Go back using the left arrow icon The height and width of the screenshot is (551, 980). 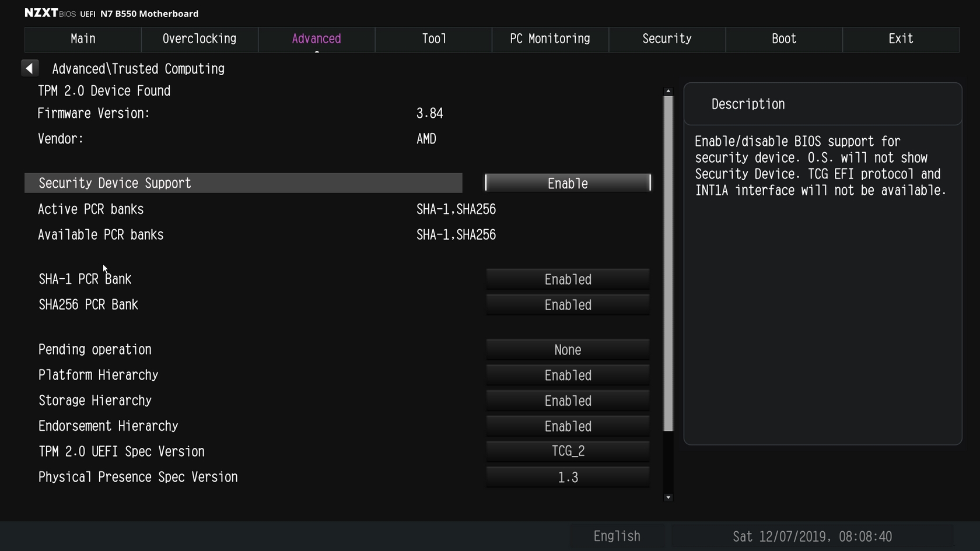pos(30,68)
